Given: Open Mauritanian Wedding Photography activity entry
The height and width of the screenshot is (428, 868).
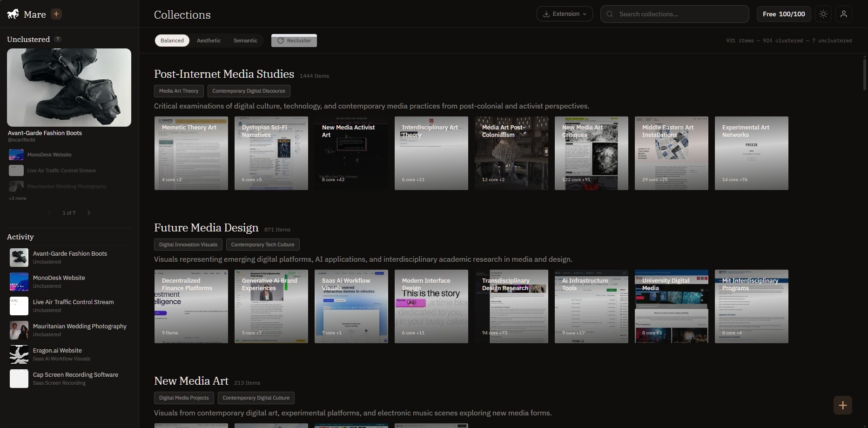Looking at the screenshot, I should tap(69, 330).
